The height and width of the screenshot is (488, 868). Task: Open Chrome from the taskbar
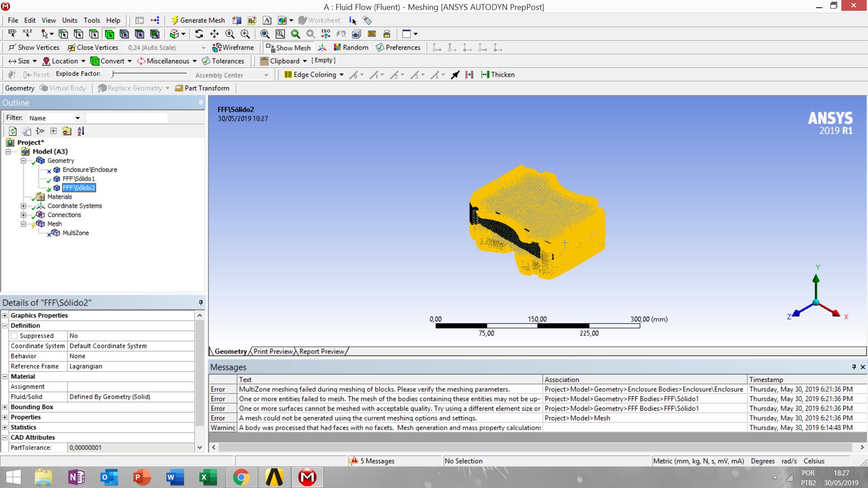tap(241, 477)
